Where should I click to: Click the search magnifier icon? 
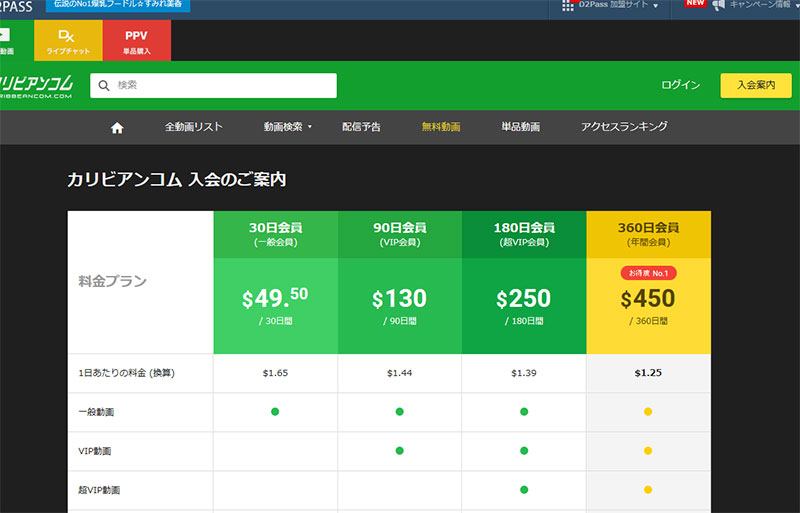104,85
